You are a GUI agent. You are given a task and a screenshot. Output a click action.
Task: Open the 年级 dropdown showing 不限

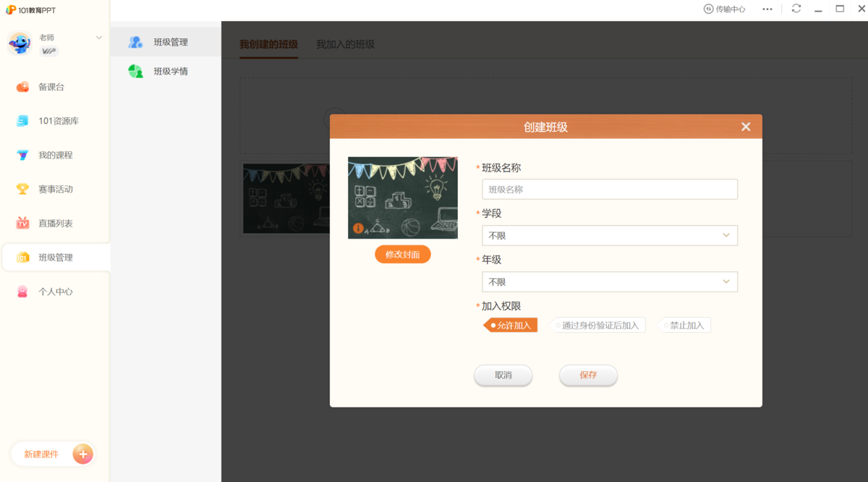pos(610,282)
